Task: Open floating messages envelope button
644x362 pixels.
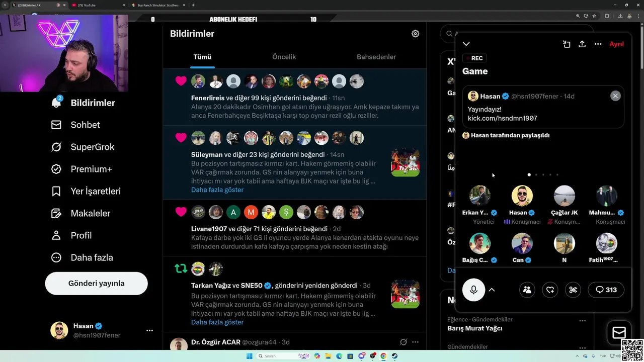Action: tap(619, 333)
